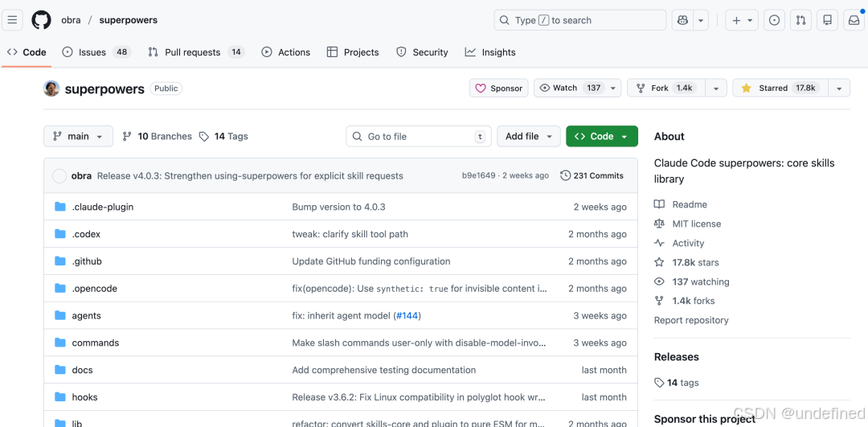Click the 'Go to file' search field
The image size is (868, 427).
(x=419, y=136)
